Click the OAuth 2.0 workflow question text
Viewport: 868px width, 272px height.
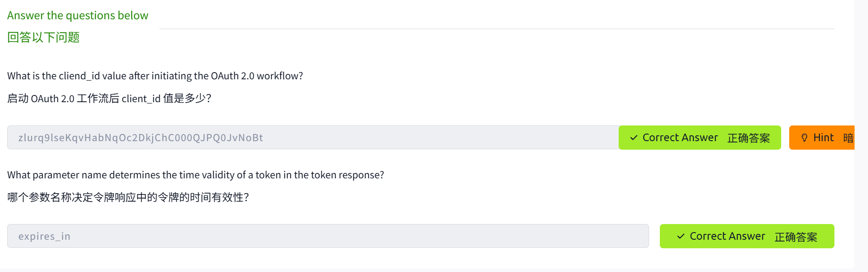(155, 76)
